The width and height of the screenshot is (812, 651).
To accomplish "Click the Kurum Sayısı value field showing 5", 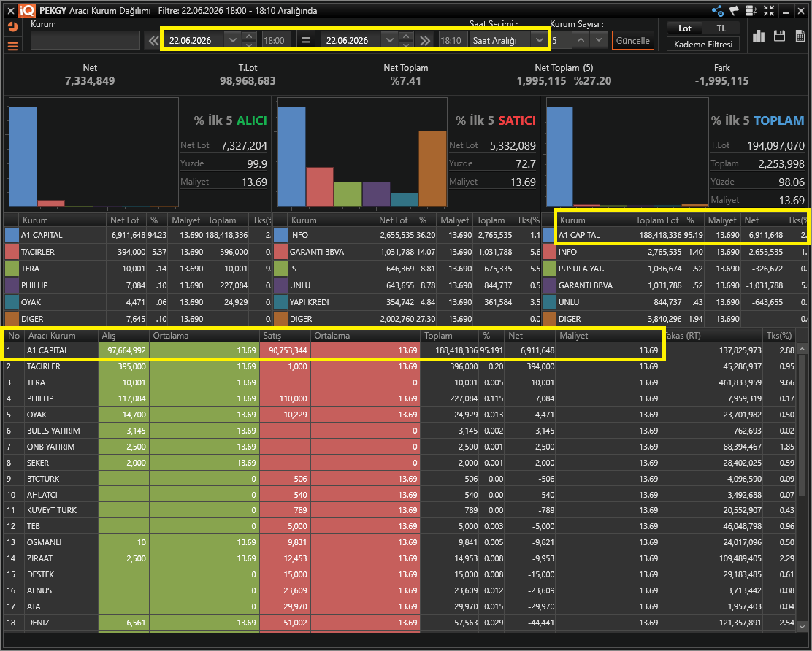I will click(x=561, y=40).
